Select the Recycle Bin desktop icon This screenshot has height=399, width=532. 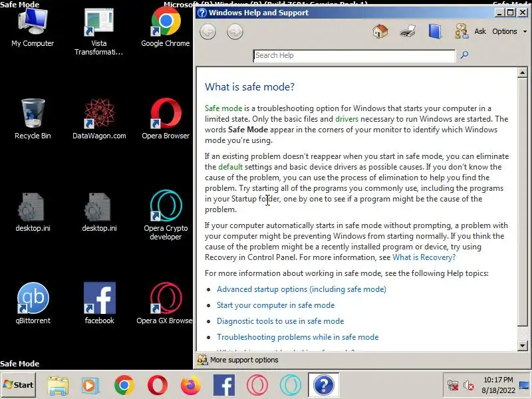(x=33, y=120)
